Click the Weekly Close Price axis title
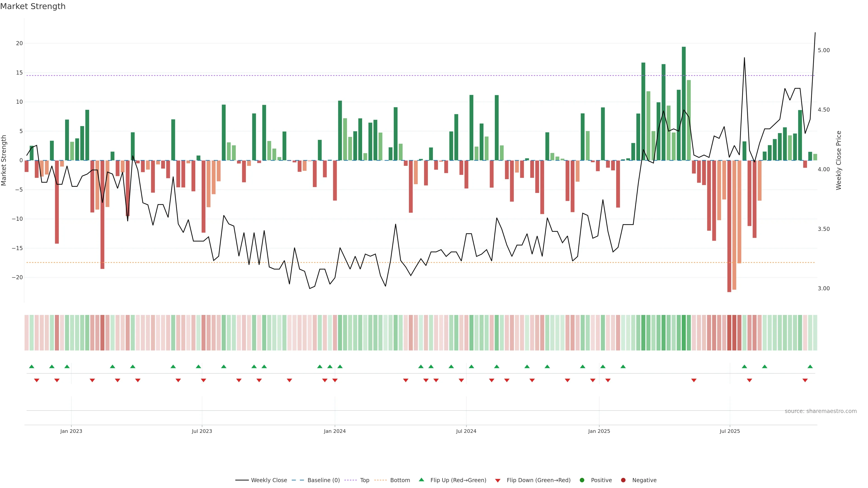Screen dimensions: 868x488 (x=839, y=160)
